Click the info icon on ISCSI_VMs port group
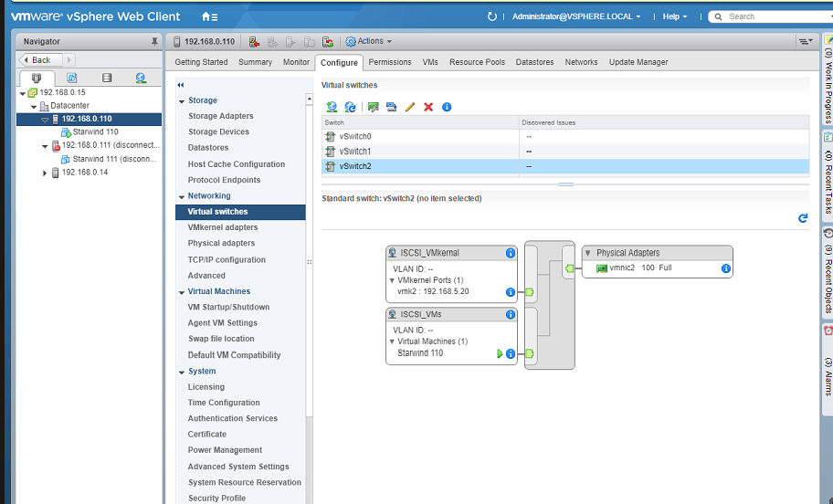This screenshot has width=833, height=504. click(511, 314)
